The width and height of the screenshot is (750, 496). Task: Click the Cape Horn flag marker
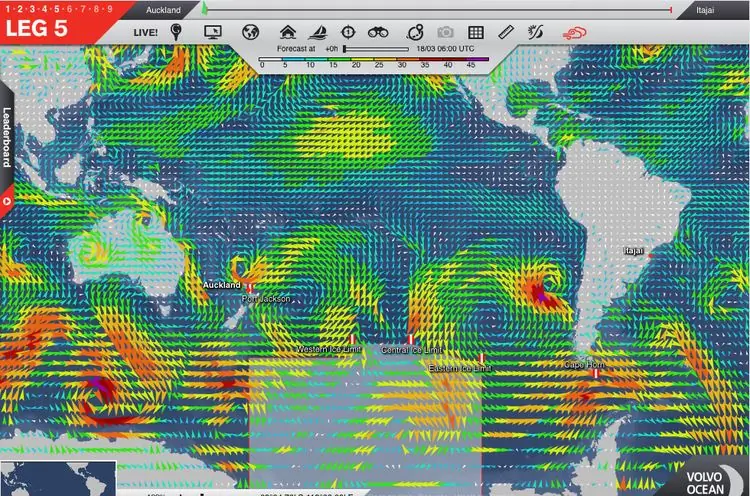pos(596,373)
